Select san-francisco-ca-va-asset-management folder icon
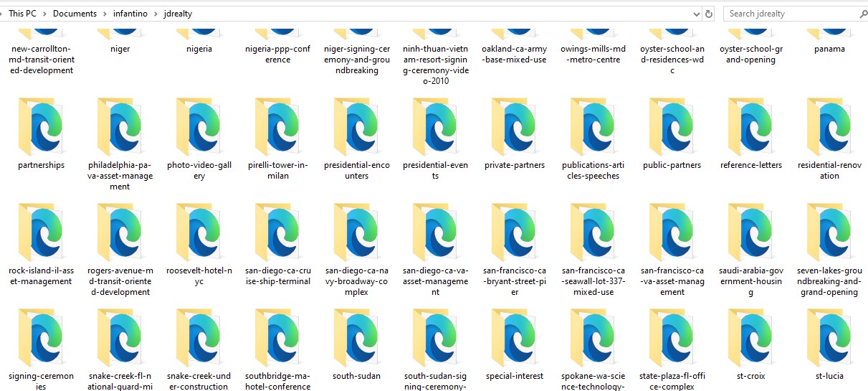This screenshot has height=391, width=868. tap(672, 232)
